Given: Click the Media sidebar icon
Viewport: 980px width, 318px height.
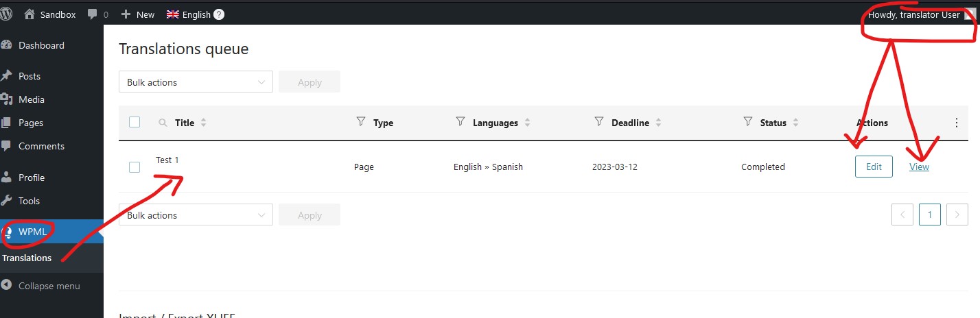Looking at the screenshot, I should (7, 99).
